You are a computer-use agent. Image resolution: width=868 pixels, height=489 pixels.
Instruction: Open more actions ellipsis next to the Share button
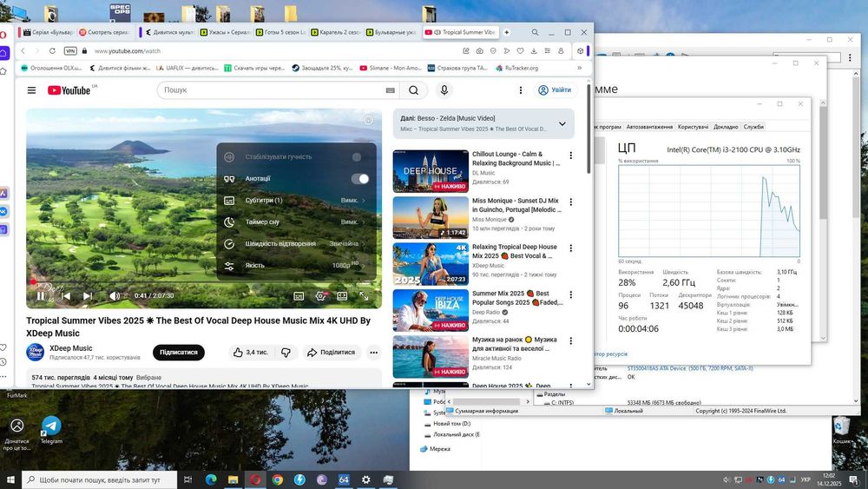click(373, 353)
